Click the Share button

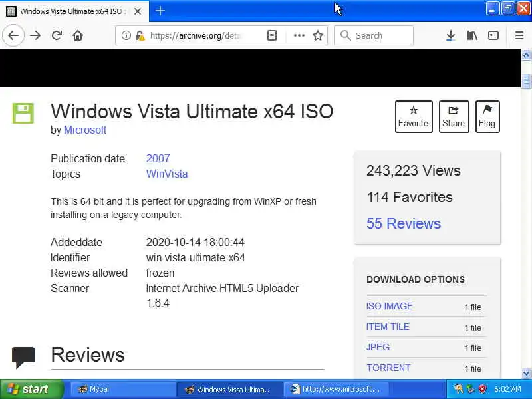pos(454,117)
